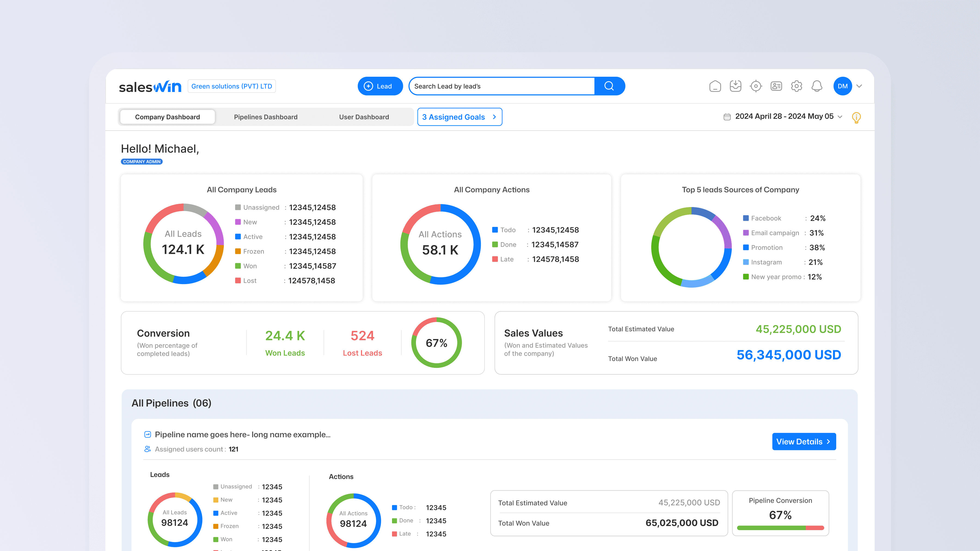Viewport: 980px width, 551px height.
Task: Click View Details for the pipeline
Action: coord(804,442)
